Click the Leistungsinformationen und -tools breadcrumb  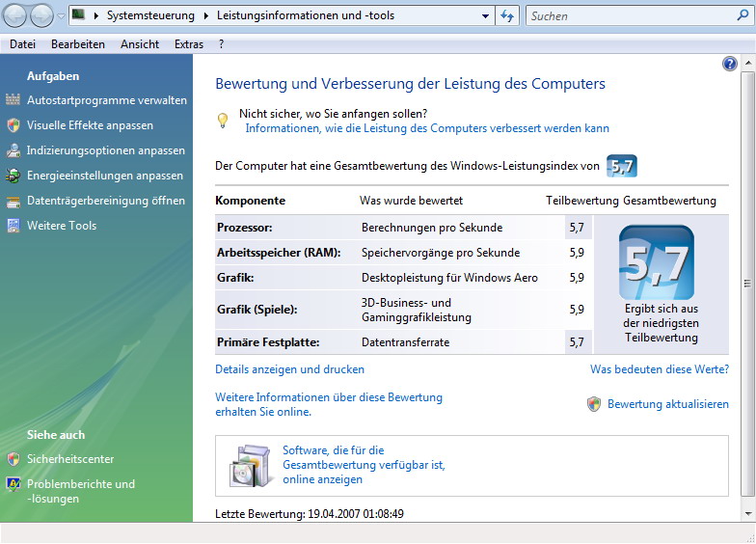pyautogui.click(x=306, y=15)
